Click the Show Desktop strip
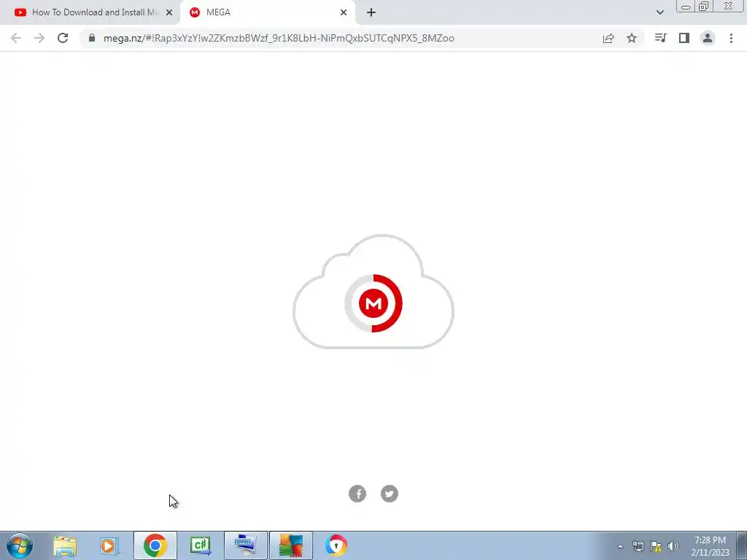Image resolution: width=747 pixels, height=560 pixels. [742, 545]
